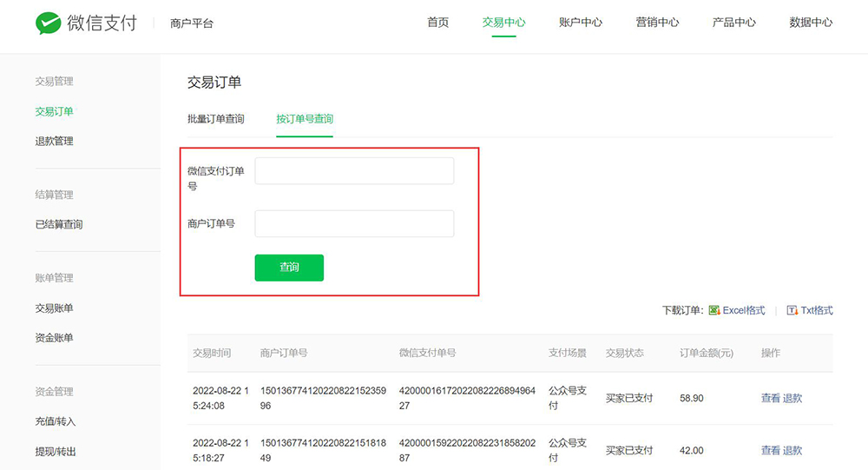Switch to the 批量订单查询 tab
868x470 pixels.
click(x=216, y=119)
